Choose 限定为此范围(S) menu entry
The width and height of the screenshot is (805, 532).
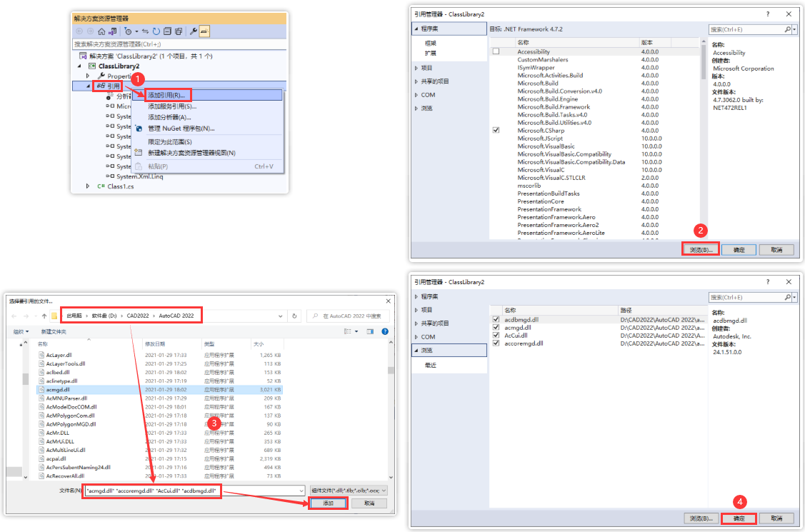(208, 142)
